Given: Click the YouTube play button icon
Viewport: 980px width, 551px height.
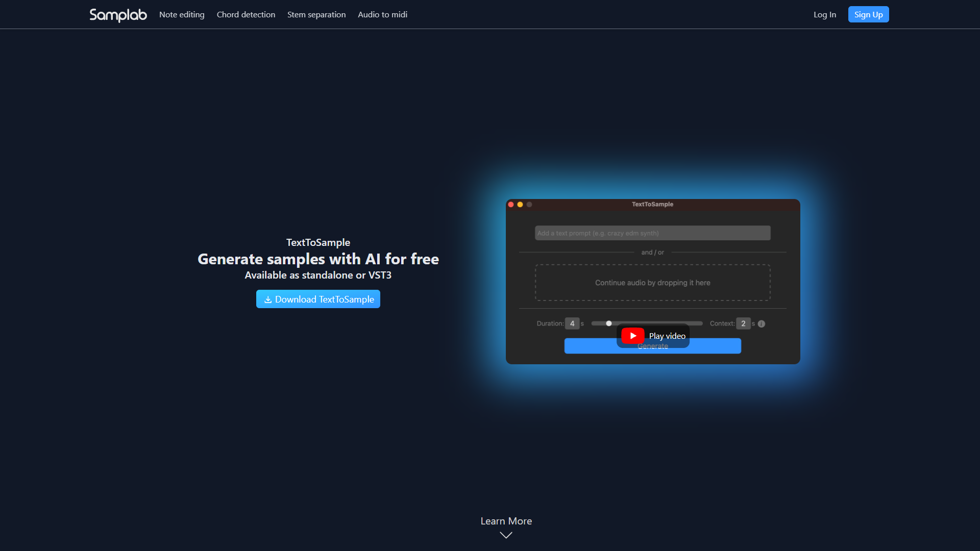Looking at the screenshot, I should [633, 336].
